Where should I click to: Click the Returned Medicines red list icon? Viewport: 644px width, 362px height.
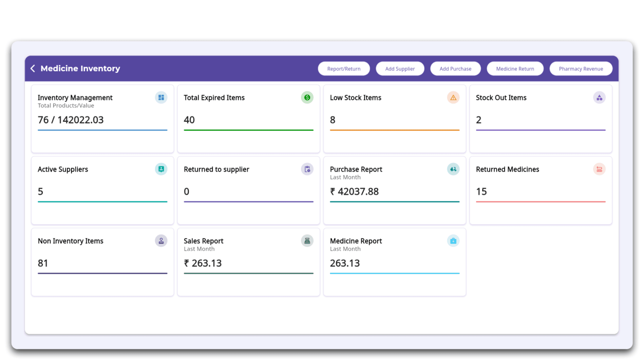coord(599,169)
